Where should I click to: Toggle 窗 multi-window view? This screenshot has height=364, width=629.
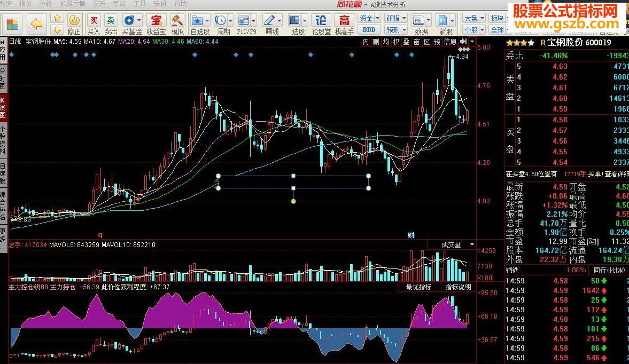417,42
